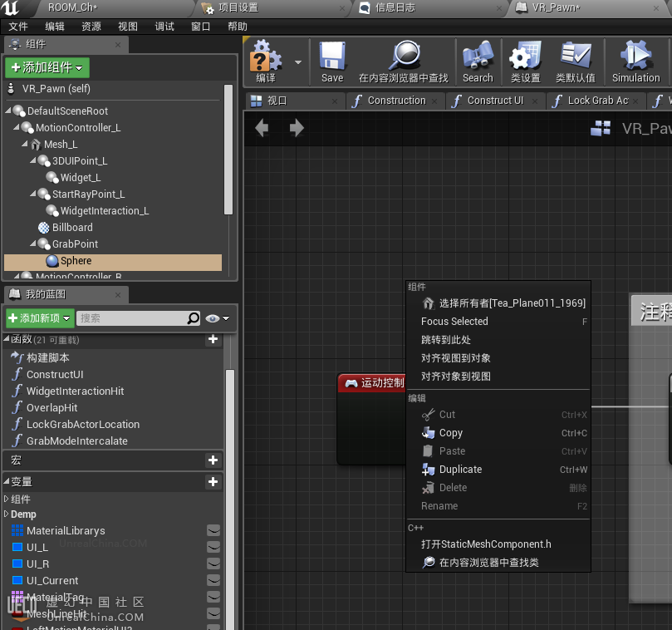The width and height of the screenshot is (672, 630).
Task: Collapse the StartRayPoint_L tree node
Action: click(x=33, y=194)
